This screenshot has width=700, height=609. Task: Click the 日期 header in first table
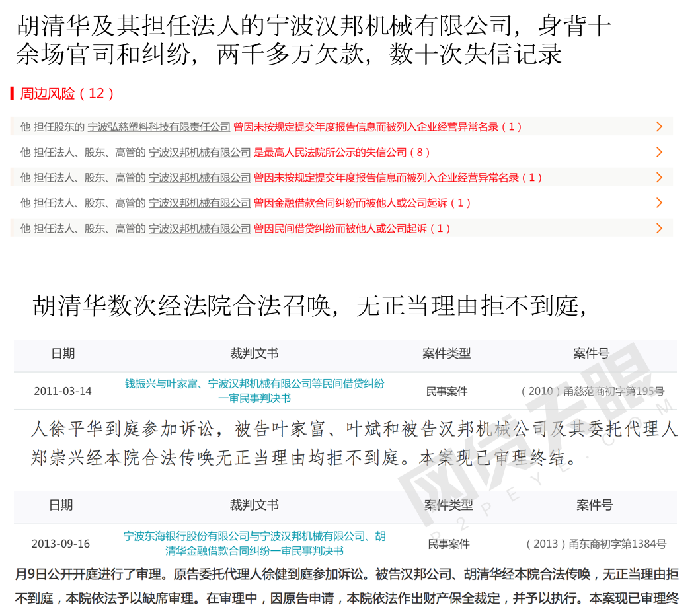(x=63, y=354)
